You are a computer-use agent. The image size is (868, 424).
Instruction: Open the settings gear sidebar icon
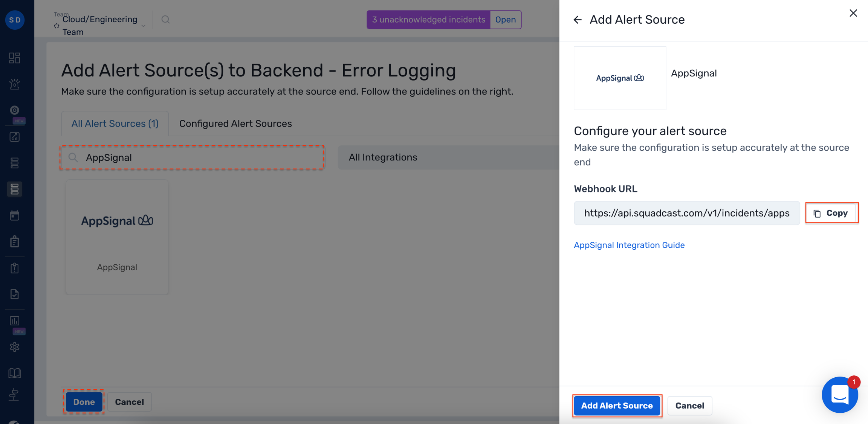click(x=15, y=347)
